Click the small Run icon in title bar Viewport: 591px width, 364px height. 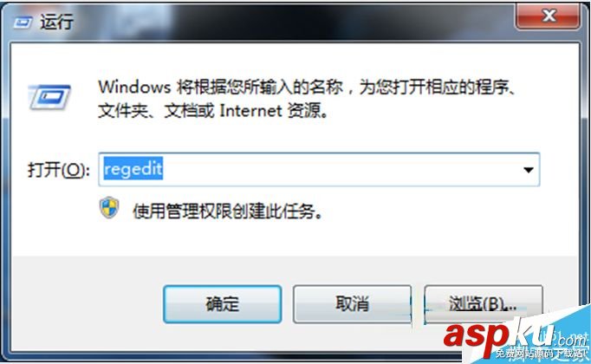click(x=23, y=23)
